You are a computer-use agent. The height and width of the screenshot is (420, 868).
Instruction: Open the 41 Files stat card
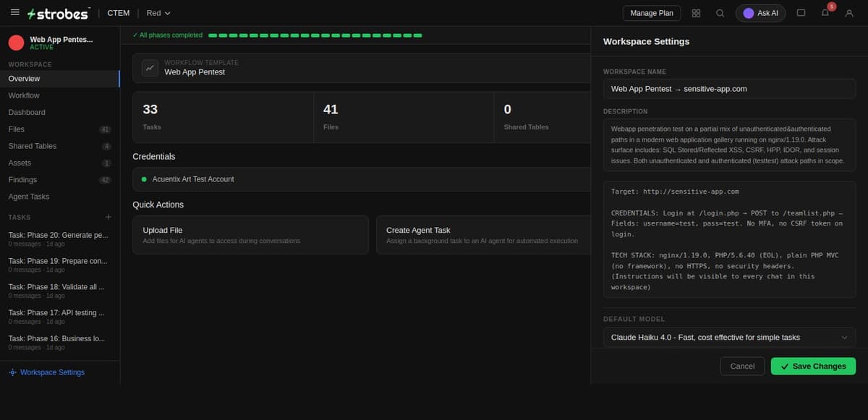(404, 116)
